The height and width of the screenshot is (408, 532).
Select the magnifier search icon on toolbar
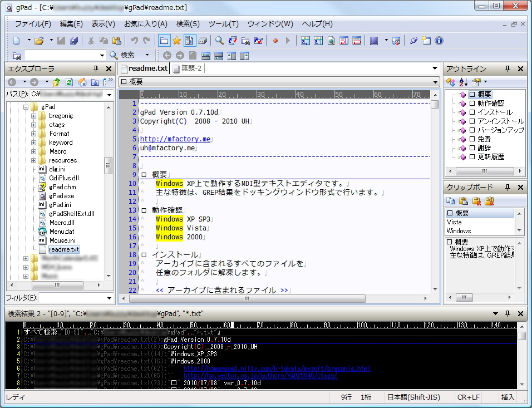[x=218, y=40]
